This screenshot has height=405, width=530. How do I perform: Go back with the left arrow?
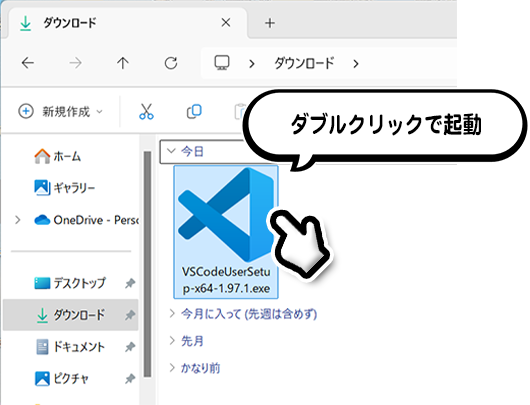click(x=28, y=63)
